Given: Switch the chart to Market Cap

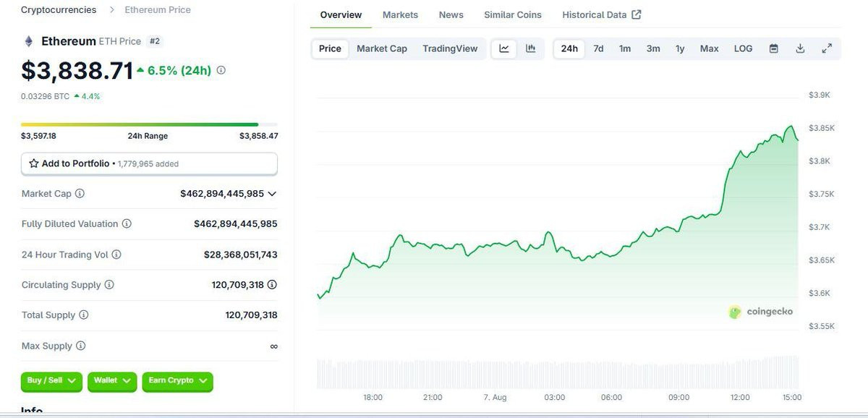Looking at the screenshot, I should click(x=382, y=48).
